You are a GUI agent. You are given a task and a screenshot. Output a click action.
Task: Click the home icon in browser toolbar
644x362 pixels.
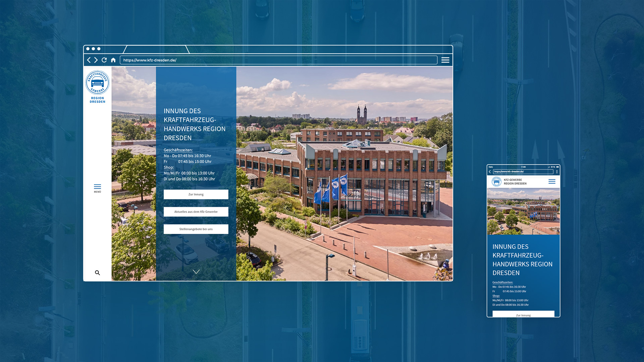click(113, 60)
